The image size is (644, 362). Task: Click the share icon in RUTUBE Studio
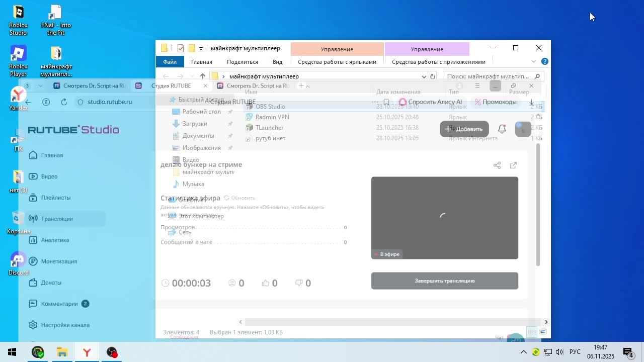497,165
